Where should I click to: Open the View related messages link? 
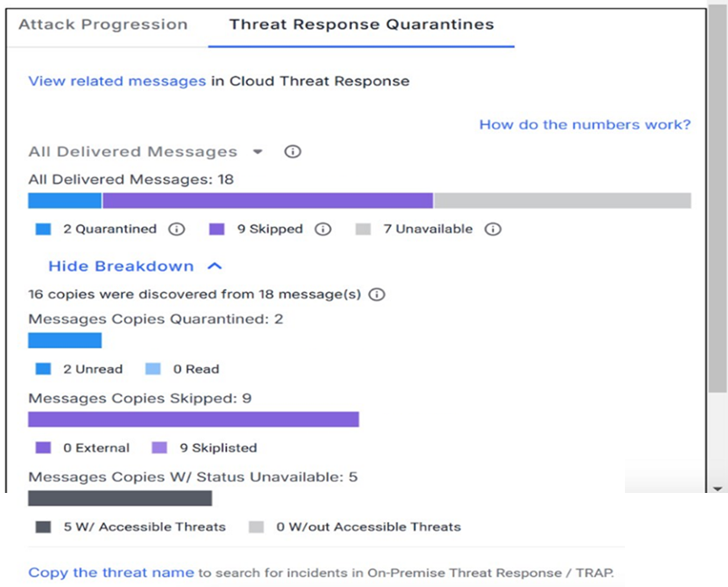(x=117, y=80)
